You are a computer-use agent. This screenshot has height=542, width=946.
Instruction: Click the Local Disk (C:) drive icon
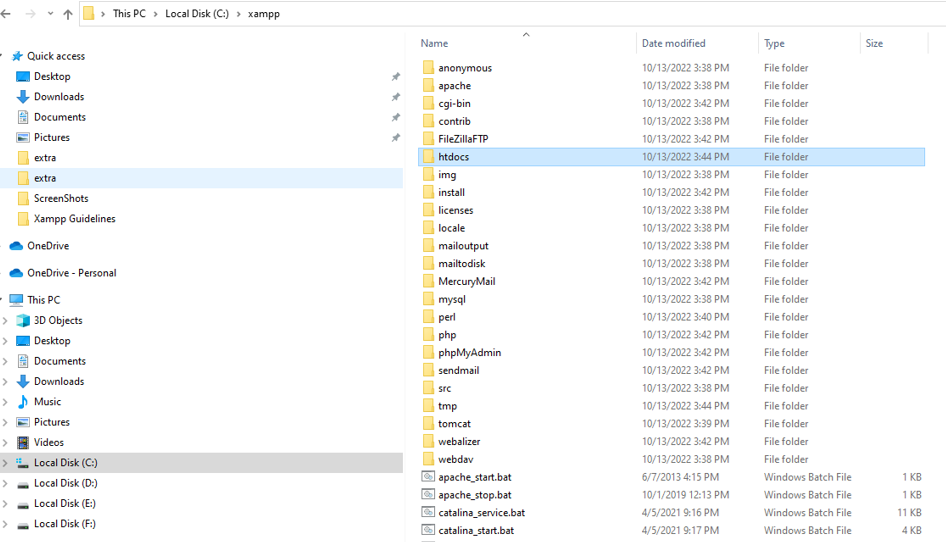tap(23, 463)
